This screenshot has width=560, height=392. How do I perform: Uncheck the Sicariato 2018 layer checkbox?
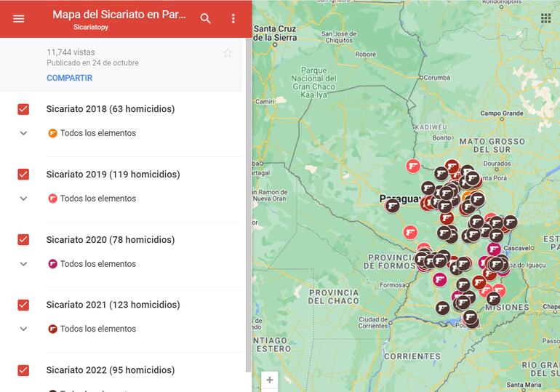tap(23, 109)
